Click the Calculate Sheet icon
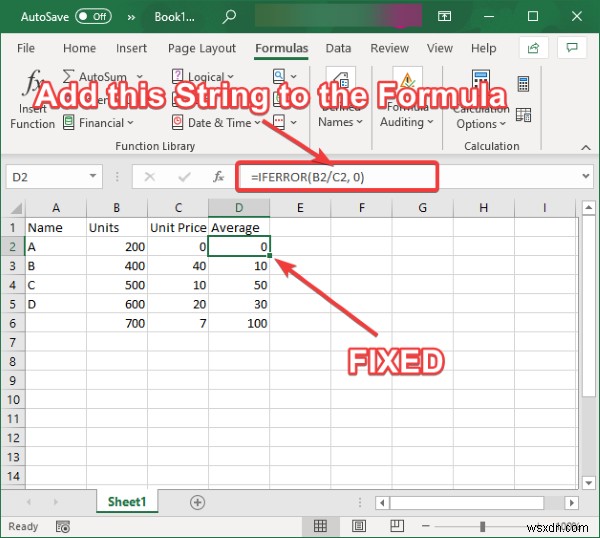The image size is (600, 538). coord(523,115)
